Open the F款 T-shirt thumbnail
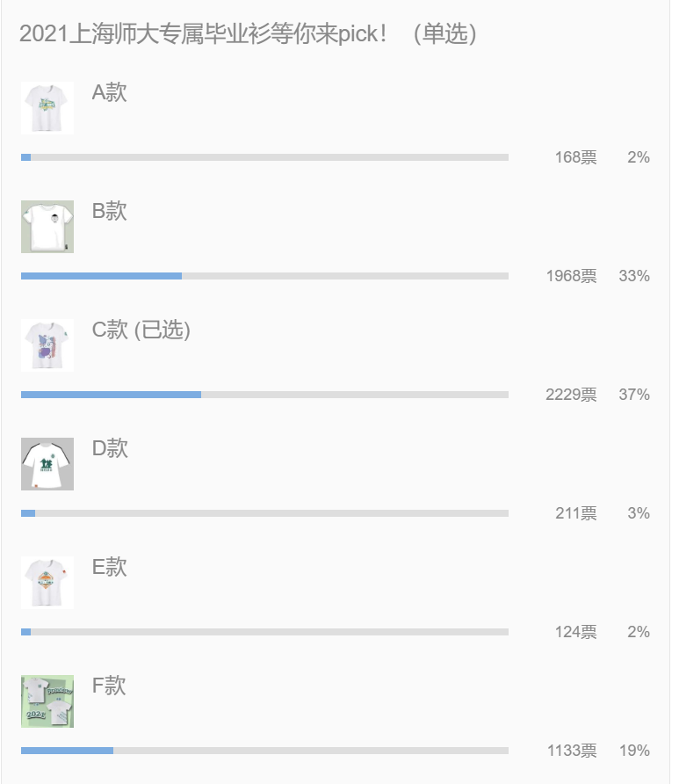 click(47, 701)
